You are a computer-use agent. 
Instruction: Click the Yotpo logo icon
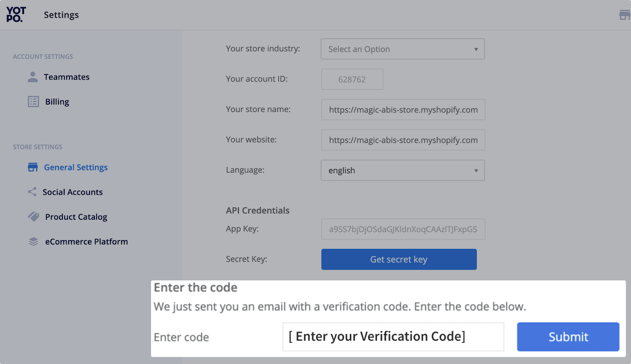(16, 15)
